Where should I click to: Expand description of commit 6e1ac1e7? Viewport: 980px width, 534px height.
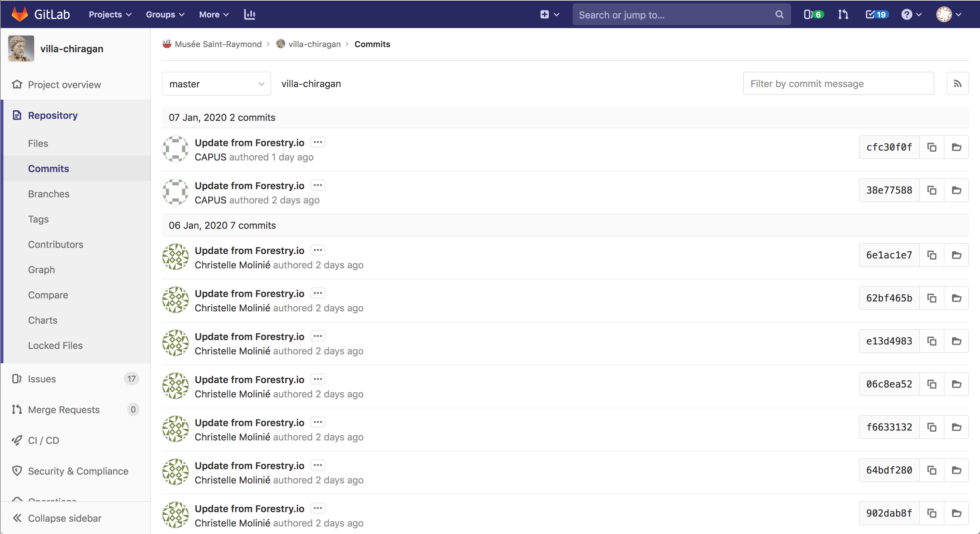[x=318, y=250]
